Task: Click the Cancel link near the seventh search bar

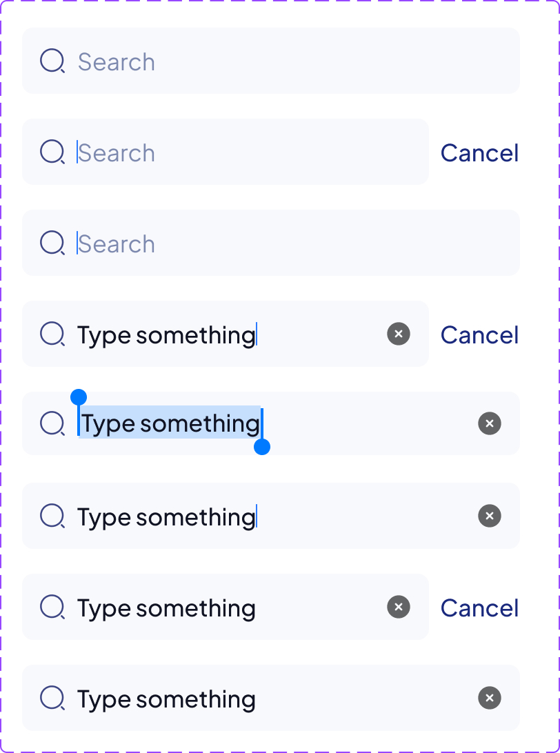Action: click(479, 608)
